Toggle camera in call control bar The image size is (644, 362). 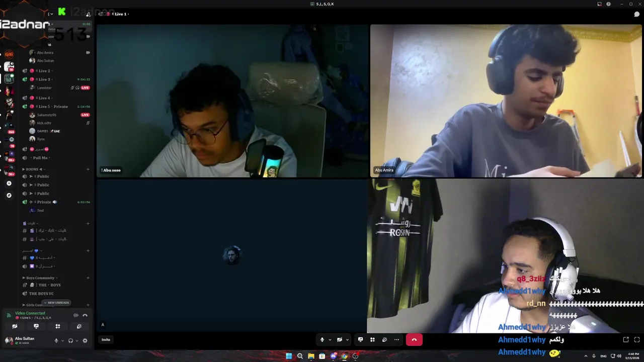(340, 340)
